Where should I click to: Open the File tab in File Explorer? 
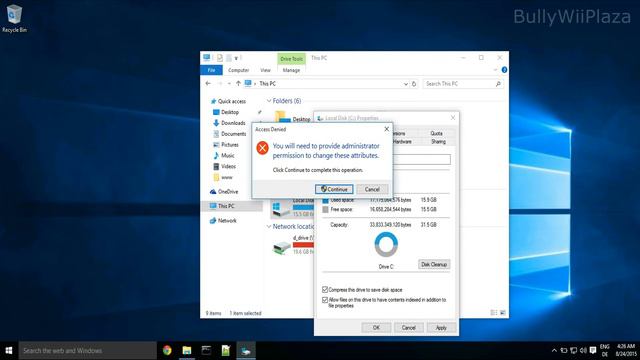point(211,70)
